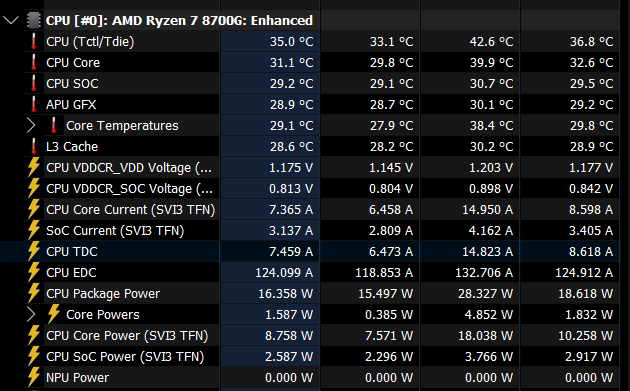The height and width of the screenshot is (391, 630).
Task: Click the 16.358 W current CPU Package Power
Action: coord(286,294)
